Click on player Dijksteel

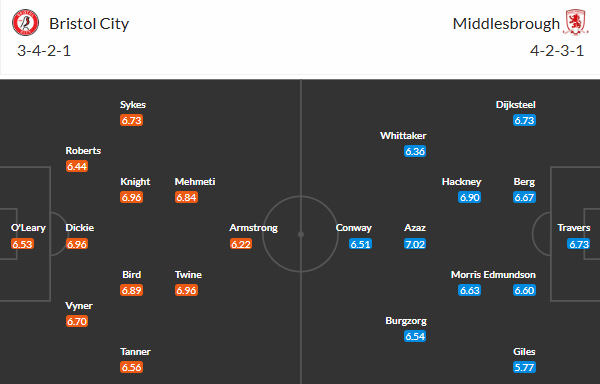(x=515, y=104)
